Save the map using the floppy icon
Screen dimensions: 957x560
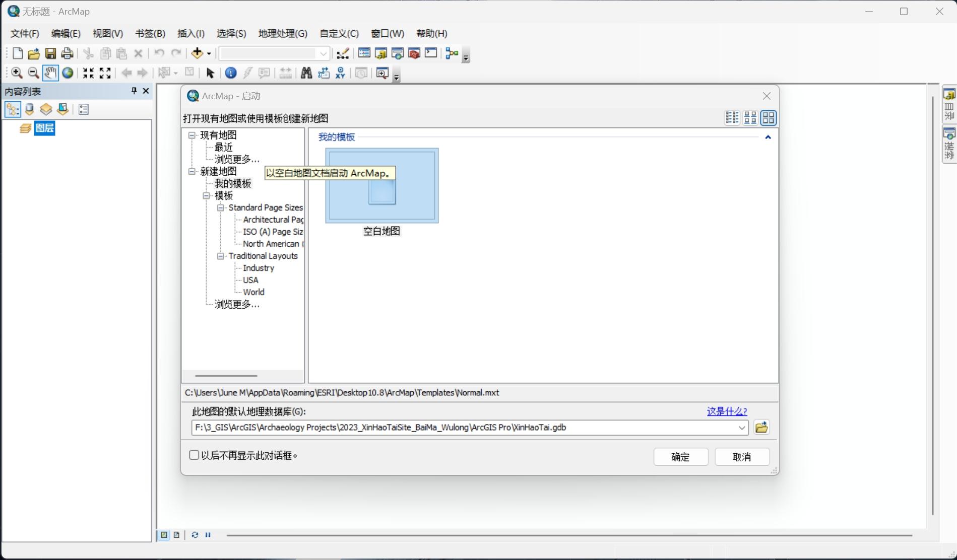50,53
